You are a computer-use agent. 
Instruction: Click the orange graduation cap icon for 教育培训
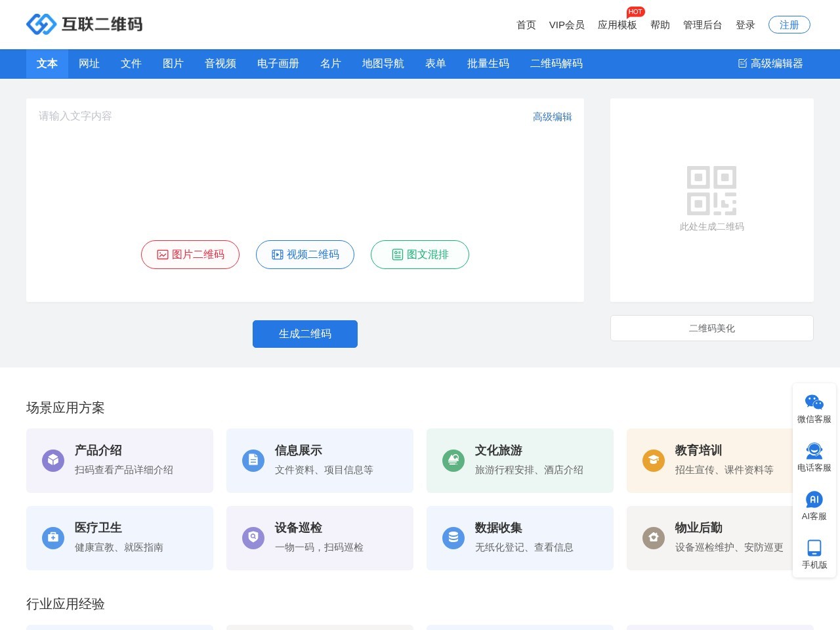pos(654,461)
